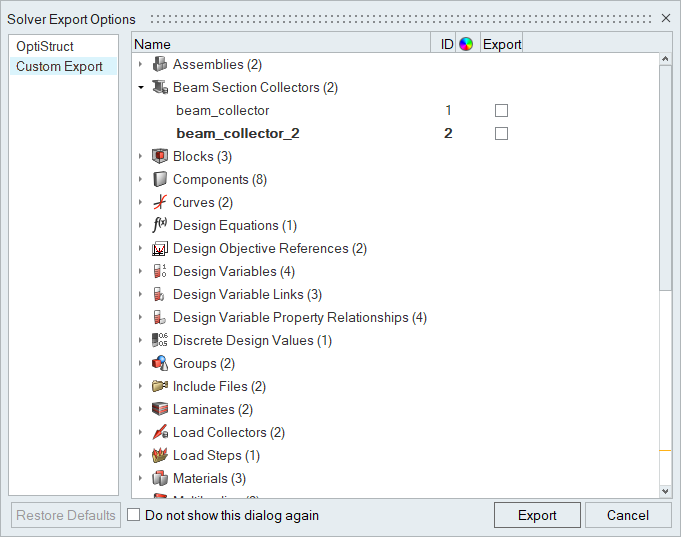
Task: Expand the Design Variables node
Action: (141, 272)
